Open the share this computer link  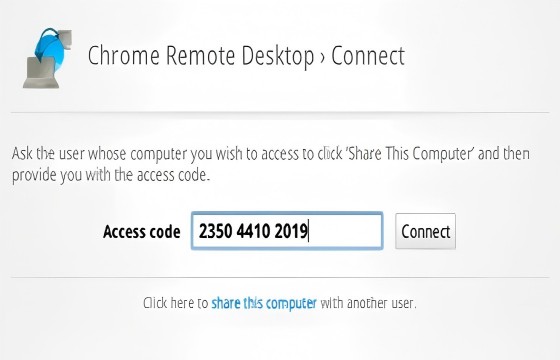(264, 303)
